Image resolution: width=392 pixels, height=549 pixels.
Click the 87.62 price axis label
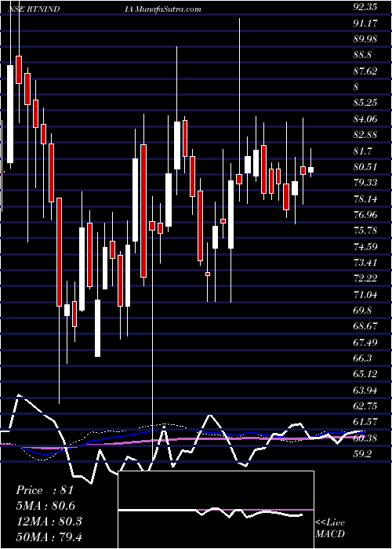coord(367,71)
